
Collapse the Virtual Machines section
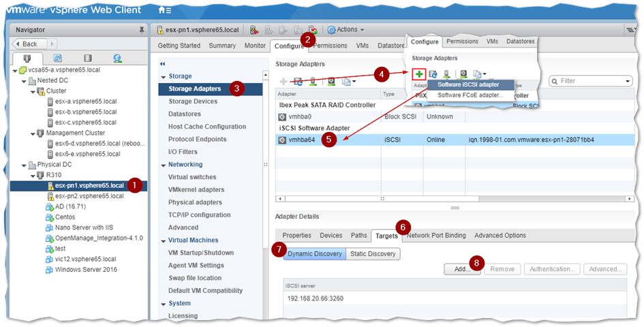164,240
